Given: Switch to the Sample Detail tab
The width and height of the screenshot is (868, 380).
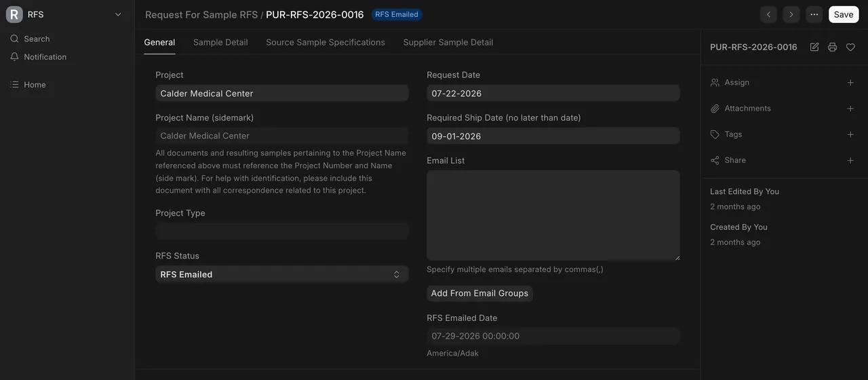Looking at the screenshot, I should click(x=220, y=42).
